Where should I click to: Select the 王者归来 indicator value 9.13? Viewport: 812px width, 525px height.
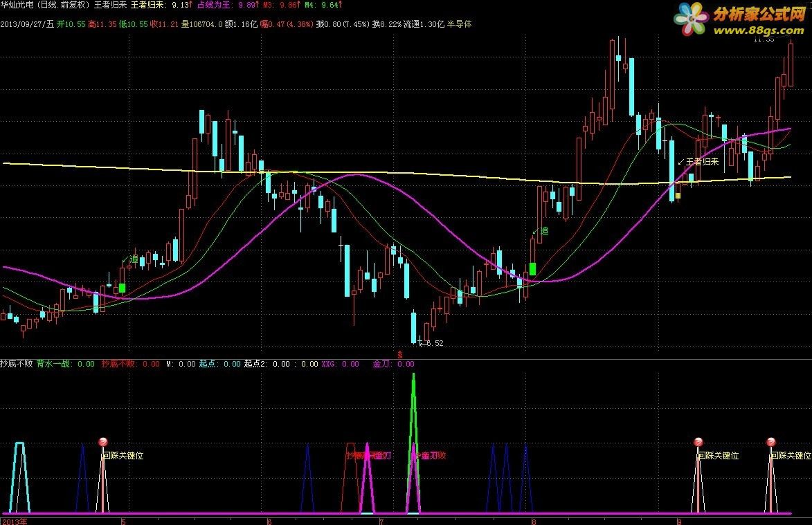[161, 5]
